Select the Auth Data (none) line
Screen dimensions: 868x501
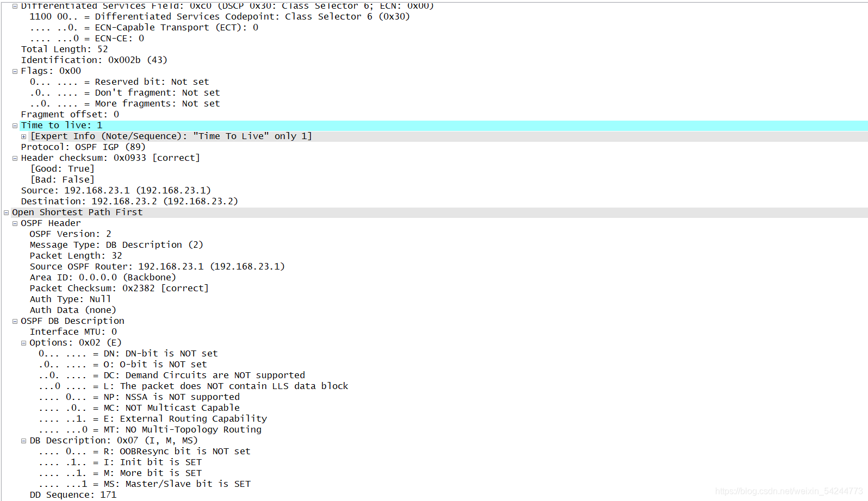pyautogui.click(x=73, y=310)
